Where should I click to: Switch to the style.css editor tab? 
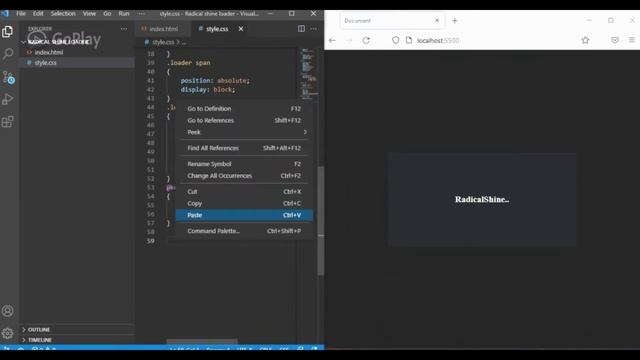(216, 29)
